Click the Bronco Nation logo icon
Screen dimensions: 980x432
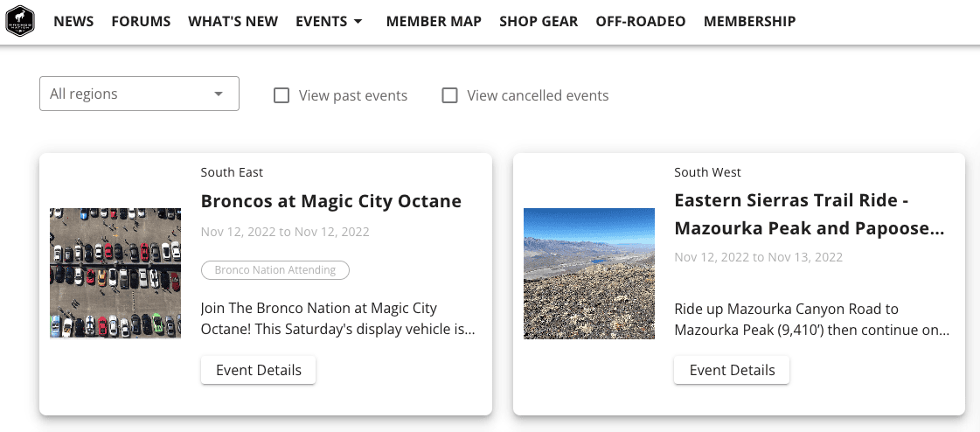click(x=19, y=21)
